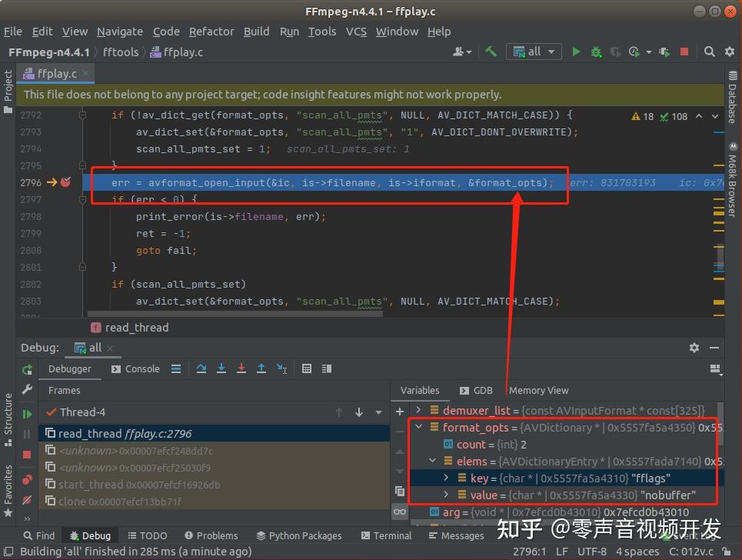Click the warnings count 18 indicator

tap(642, 116)
